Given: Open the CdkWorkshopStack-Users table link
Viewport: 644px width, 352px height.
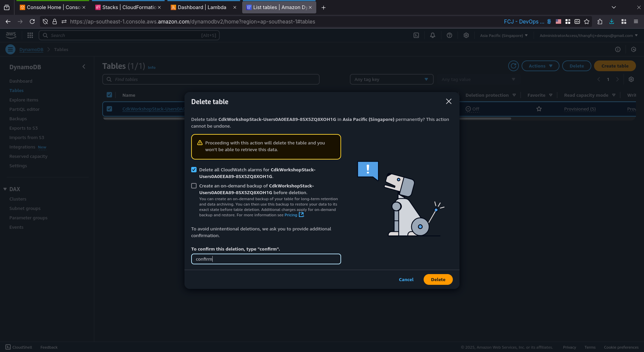Looking at the screenshot, I should [x=153, y=109].
